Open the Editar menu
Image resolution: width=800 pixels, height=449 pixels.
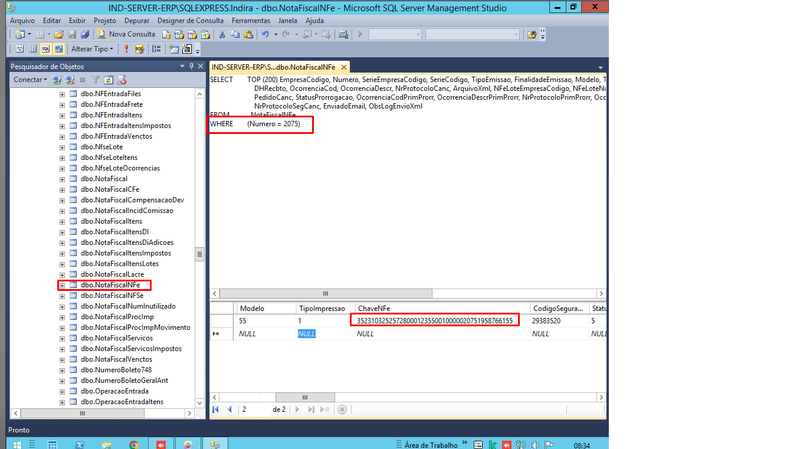click(x=52, y=20)
